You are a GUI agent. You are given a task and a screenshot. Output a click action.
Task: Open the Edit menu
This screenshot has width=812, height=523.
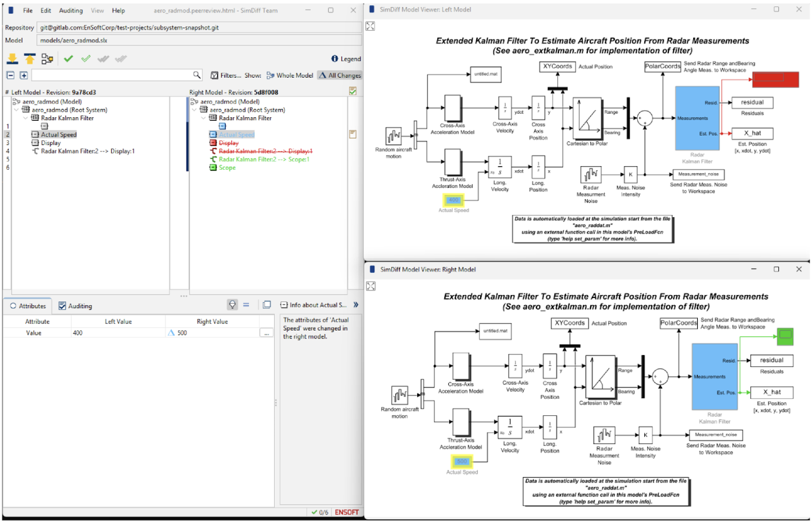pos(46,11)
